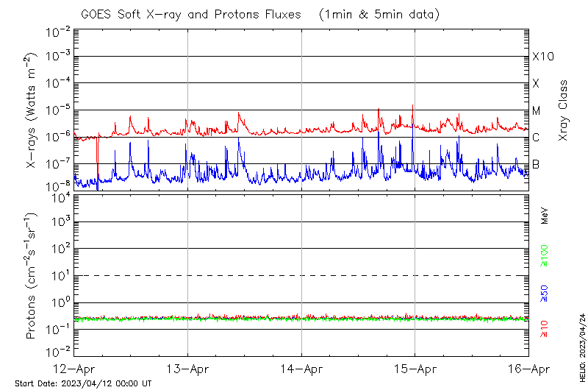
Task: Click the "M" flare class label
Action: pos(537,111)
